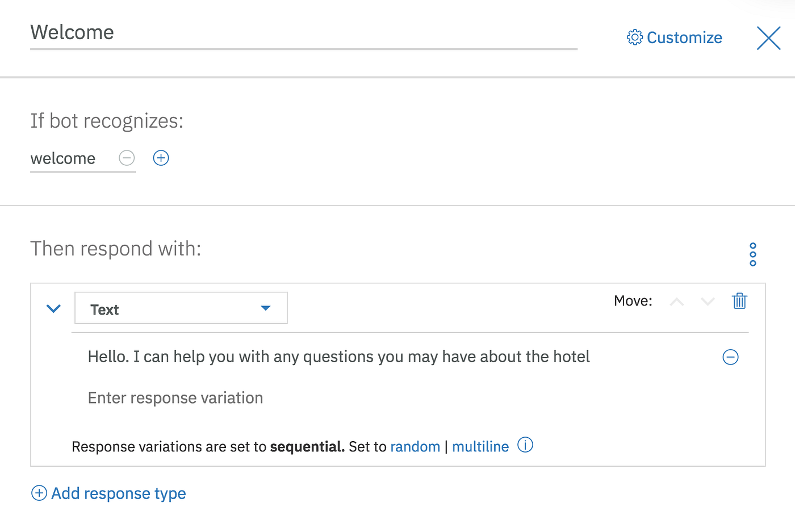Screen dimensions: 795x532
Task: Delete the text response with trash icon
Action: point(739,301)
